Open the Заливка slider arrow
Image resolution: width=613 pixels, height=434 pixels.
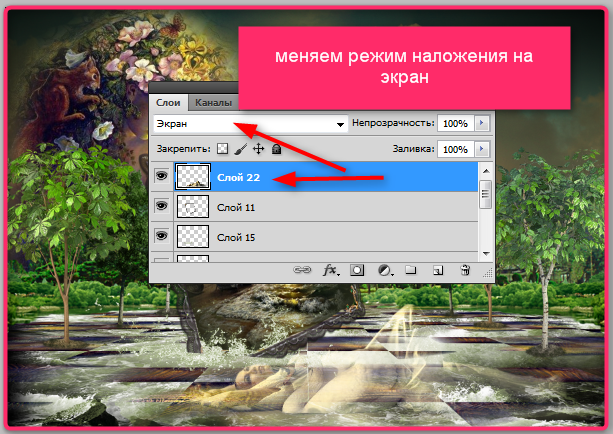point(482,149)
